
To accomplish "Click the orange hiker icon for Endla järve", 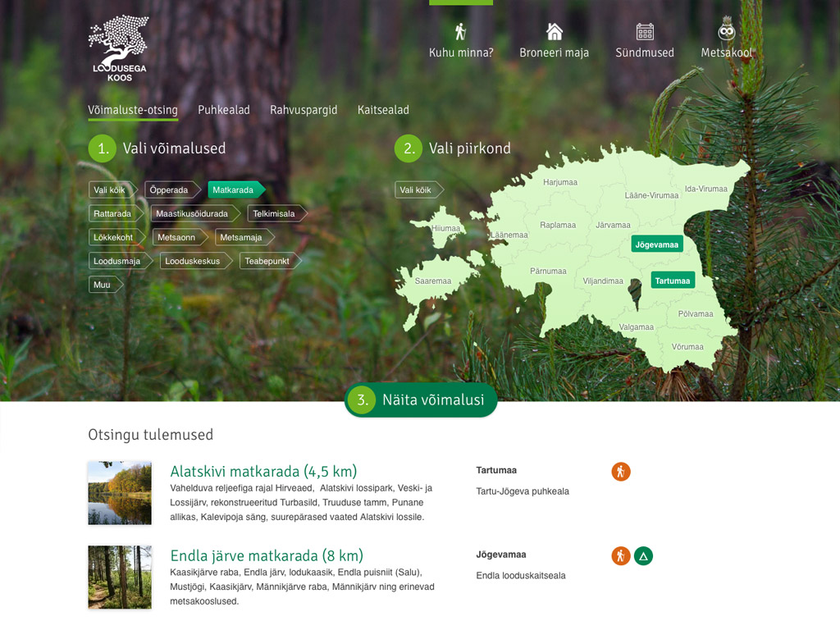I will pyautogui.click(x=621, y=556).
